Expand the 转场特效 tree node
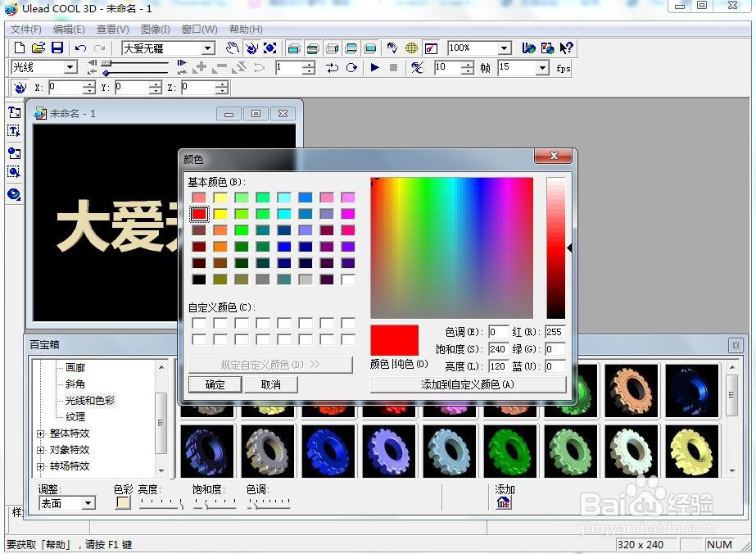 tap(41, 466)
